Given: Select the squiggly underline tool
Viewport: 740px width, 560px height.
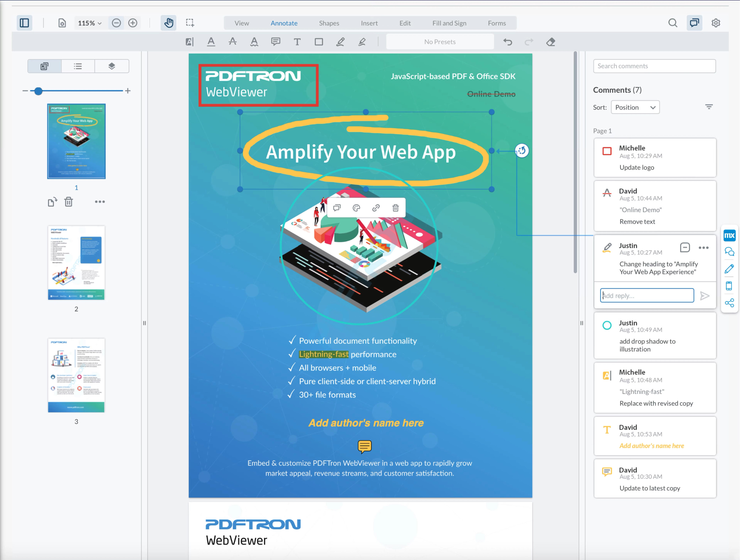Looking at the screenshot, I should (x=254, y=42).
